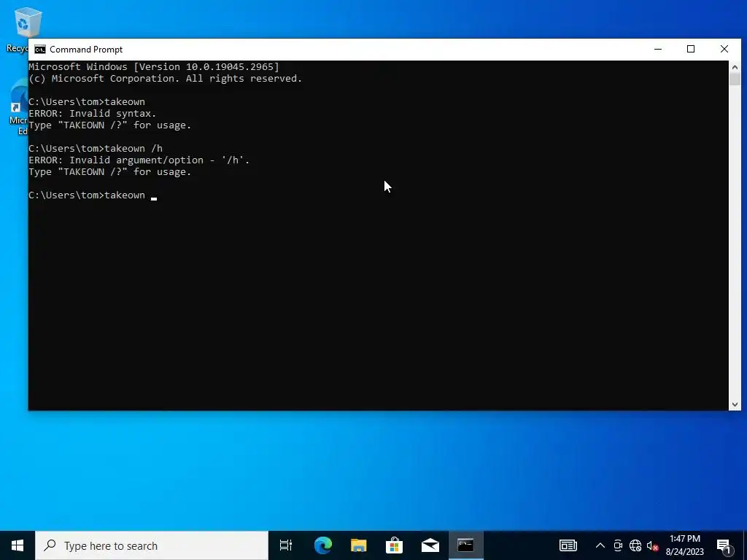
Task: Minimize the Command Prompt window
Action: pyautogui.click(x=658, y=49)
